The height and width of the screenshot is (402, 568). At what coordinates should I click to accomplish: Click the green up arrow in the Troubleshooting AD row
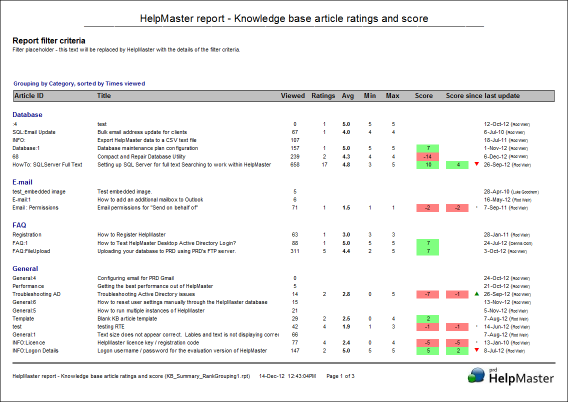pyautogui.click(x=477, y=294)
